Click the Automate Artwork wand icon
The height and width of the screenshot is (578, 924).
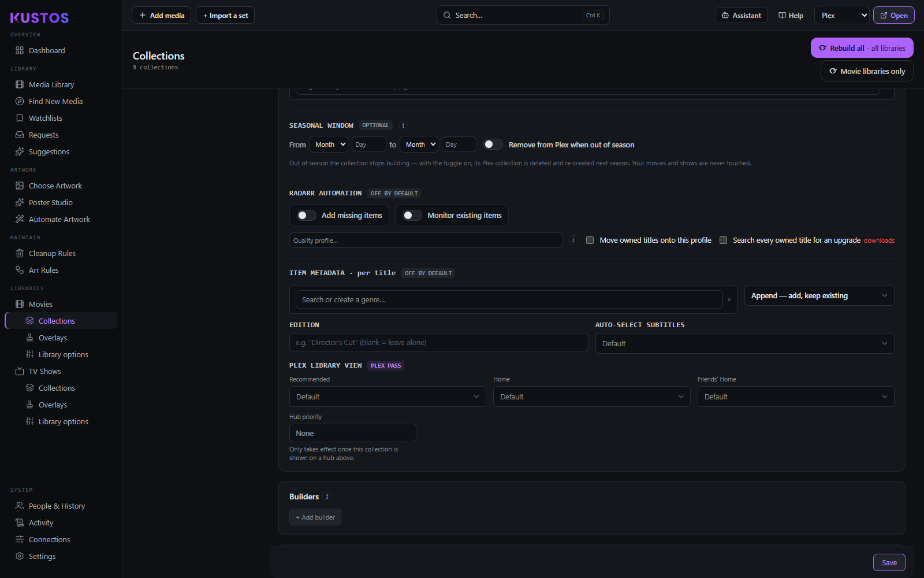point(20,219)
